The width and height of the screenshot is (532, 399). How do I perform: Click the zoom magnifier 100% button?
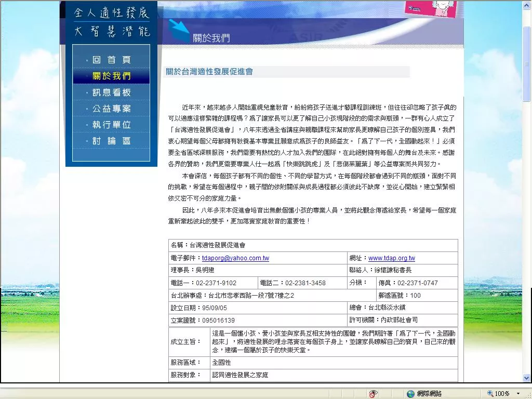(498, 394)
